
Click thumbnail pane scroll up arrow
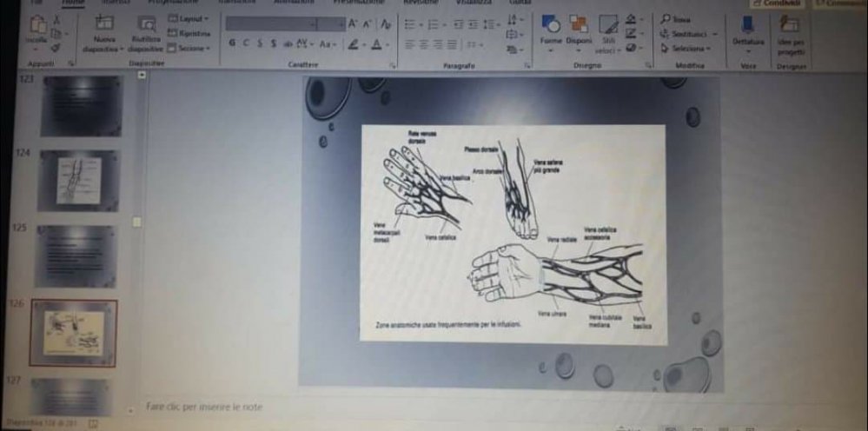[x=142, y=76]
